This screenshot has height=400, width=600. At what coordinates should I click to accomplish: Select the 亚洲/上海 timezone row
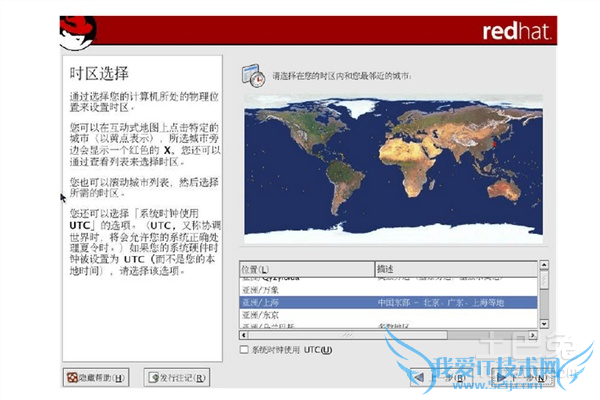pyautogui.click(x=388, y=302)
